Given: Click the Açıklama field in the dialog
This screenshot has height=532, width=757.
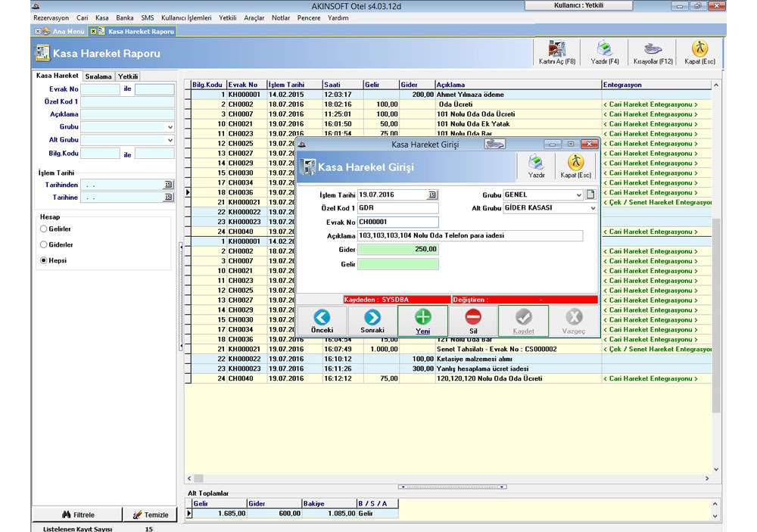Looking at the screenshot, I should (470, 235).
